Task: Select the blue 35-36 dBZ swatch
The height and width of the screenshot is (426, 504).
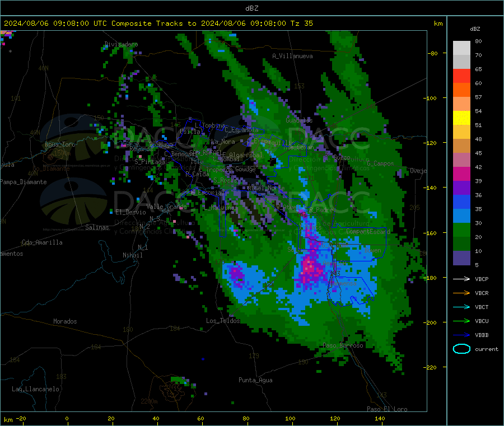Action: (x=461, y=202)
